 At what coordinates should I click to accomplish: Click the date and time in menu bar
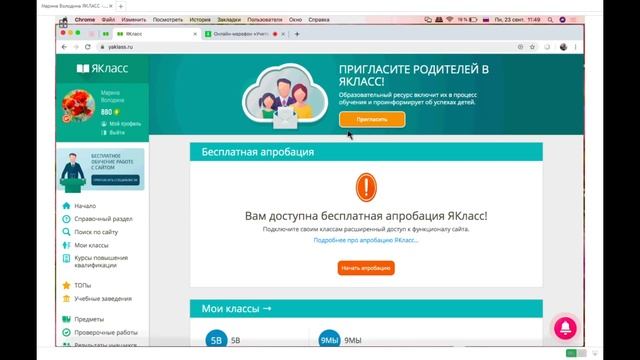(x=518, y=20)
